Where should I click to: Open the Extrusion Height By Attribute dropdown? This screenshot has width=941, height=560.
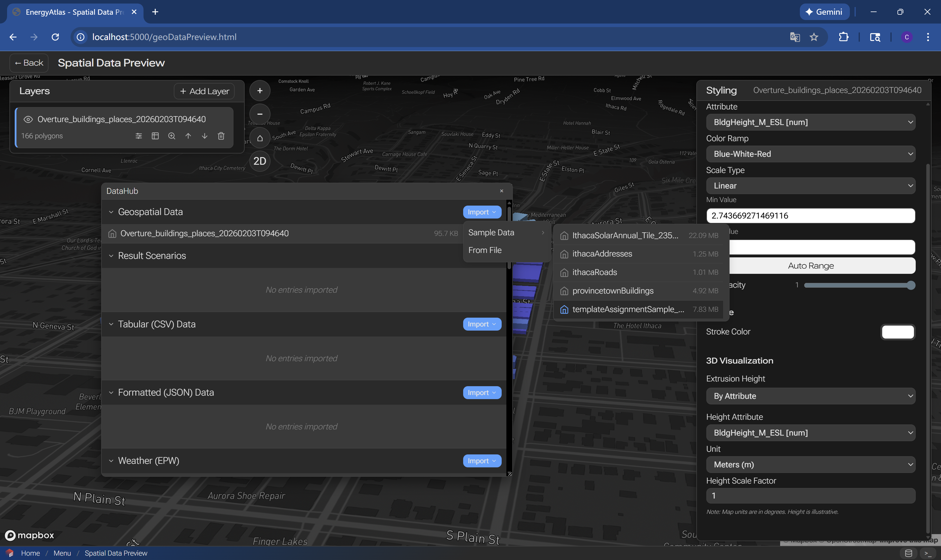click(810, 396)
